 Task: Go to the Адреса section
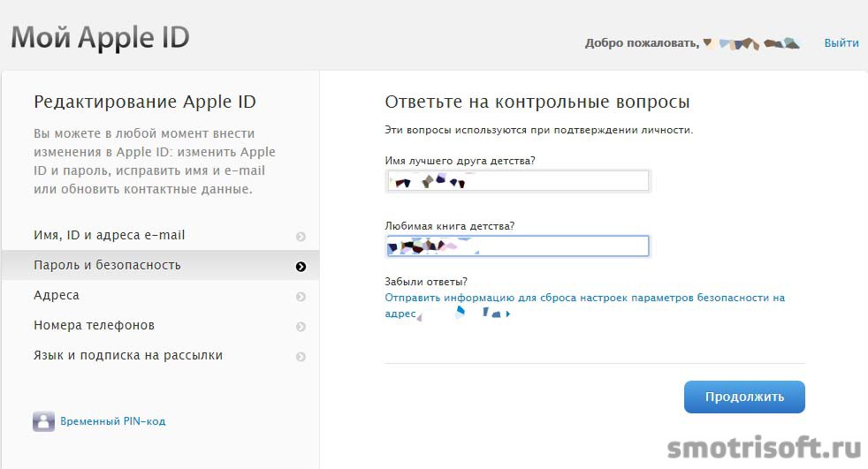(57, 295)
